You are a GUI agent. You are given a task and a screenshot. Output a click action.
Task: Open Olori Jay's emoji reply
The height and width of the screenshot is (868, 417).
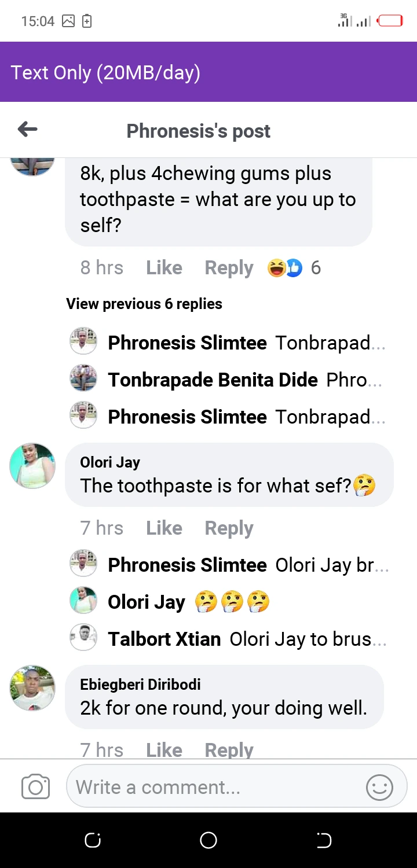pyautogui.click(x=232, y=602)
